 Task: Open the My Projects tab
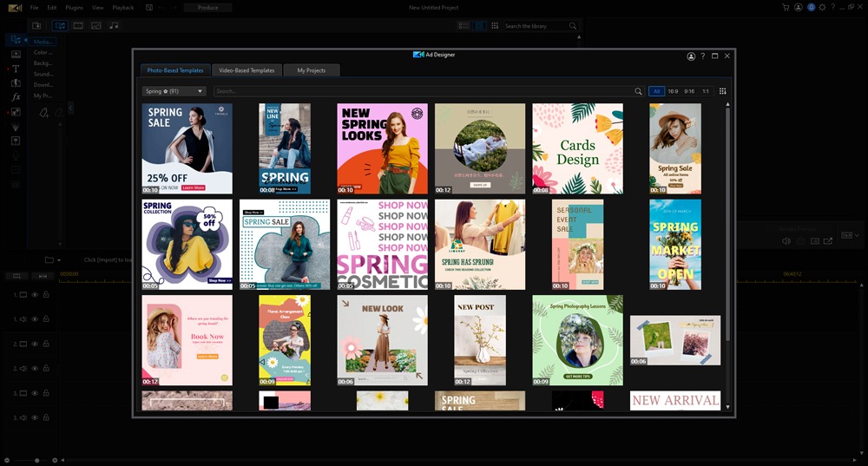point(311,70)
